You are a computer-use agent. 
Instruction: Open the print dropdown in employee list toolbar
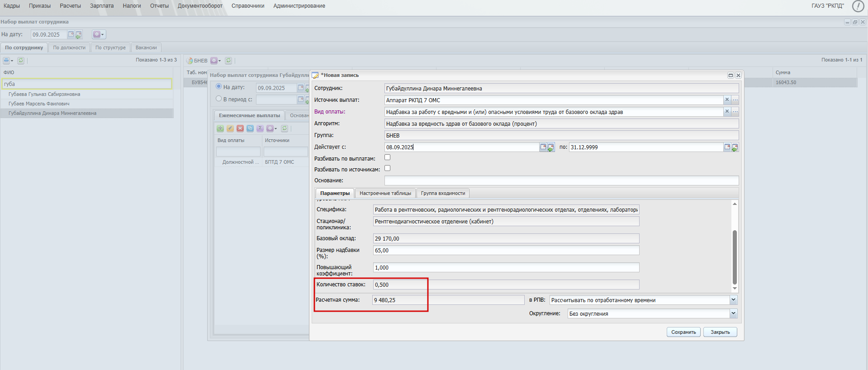coord(8,60)
